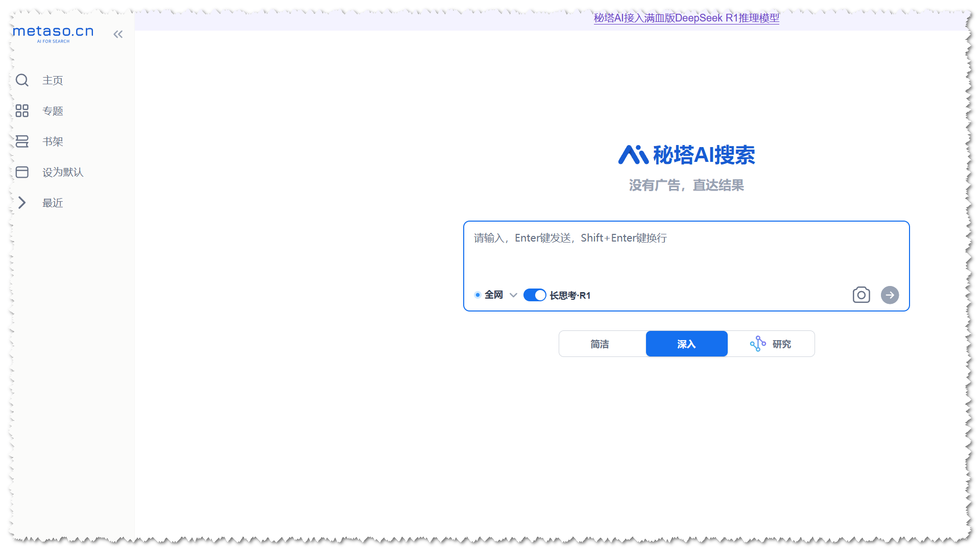Open the 专题 menu item
The height and width of the screenshot is (551, 980).
pyautogui.click(x=53, y=111)
